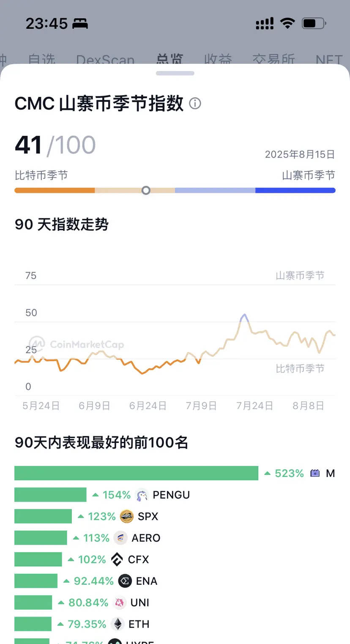Screen dimensions: 350x644
Task: Tap the blue 山寨币季节 segment of bar
Action: tap(295, 191)
